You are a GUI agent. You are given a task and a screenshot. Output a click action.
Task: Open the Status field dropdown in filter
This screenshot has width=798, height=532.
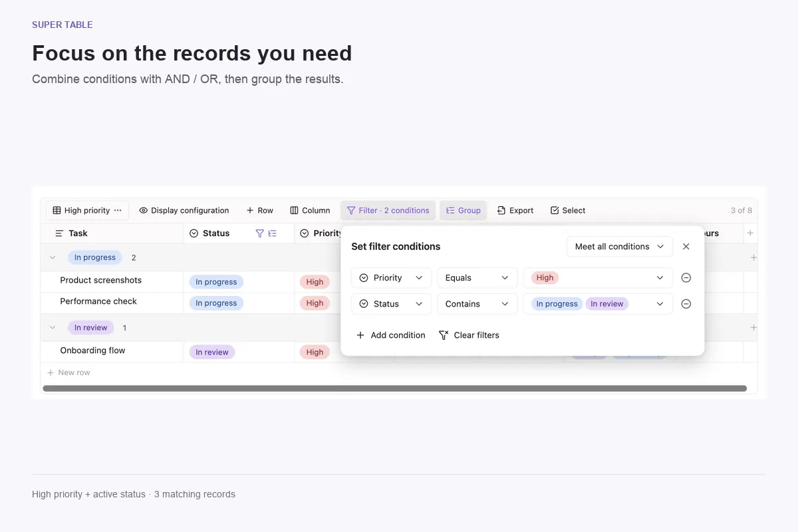click(x=391, y=304)
